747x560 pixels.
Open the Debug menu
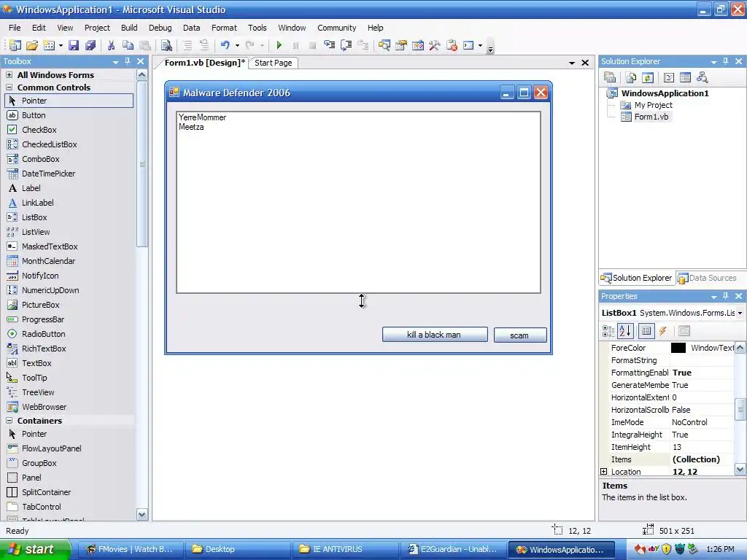[160, 28]
